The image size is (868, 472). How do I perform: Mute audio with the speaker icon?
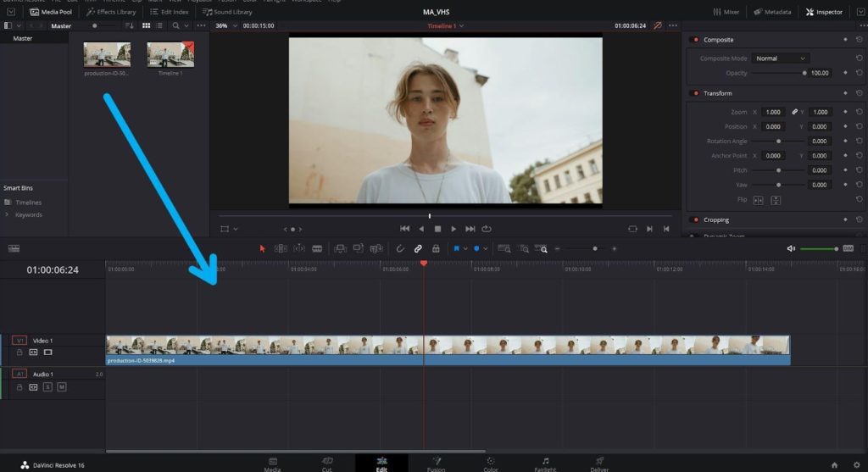(x=791, y=249)
